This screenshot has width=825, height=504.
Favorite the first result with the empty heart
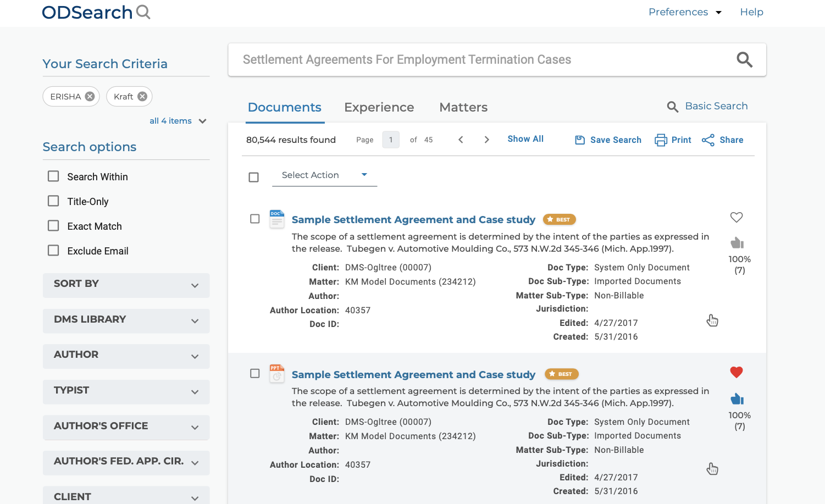click(x=737, y=217)
